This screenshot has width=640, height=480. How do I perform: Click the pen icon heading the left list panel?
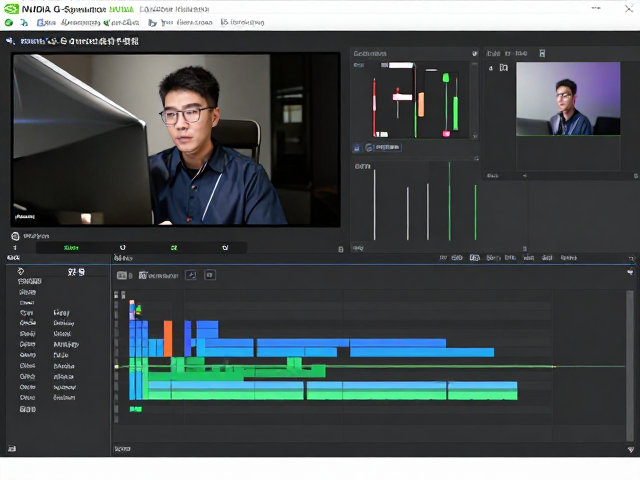tap(21, 271)
